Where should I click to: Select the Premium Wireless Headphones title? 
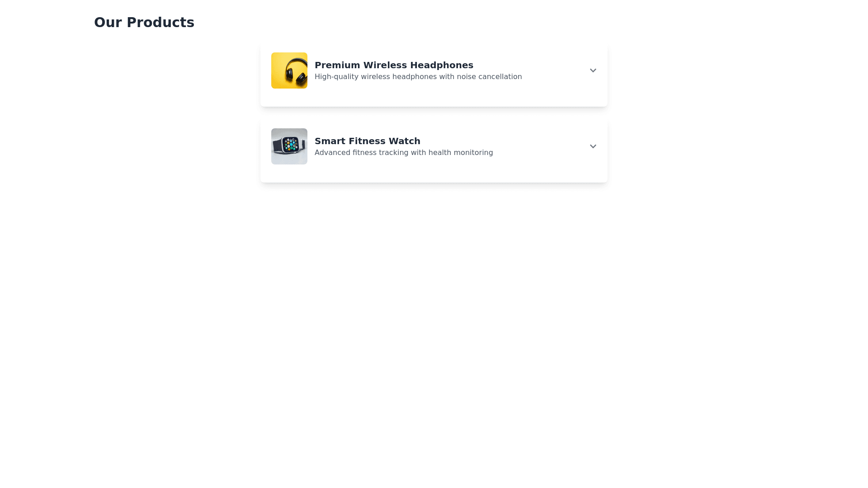click(x=393, y=65)
